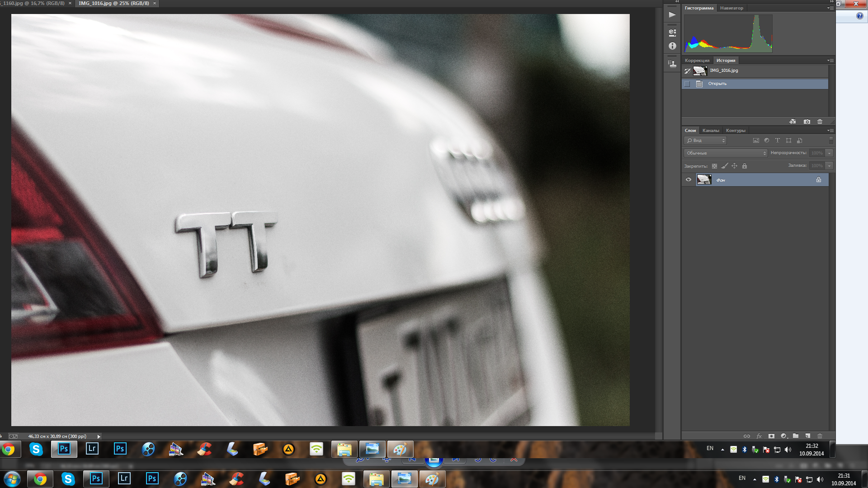868x488 pixels.
Task: Toggle the layer filtering switch
Action: pos(831,141)
